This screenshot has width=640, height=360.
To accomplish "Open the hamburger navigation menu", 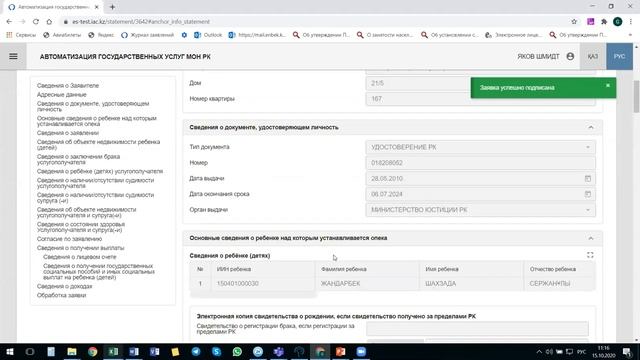I will [x=13, y=56].
